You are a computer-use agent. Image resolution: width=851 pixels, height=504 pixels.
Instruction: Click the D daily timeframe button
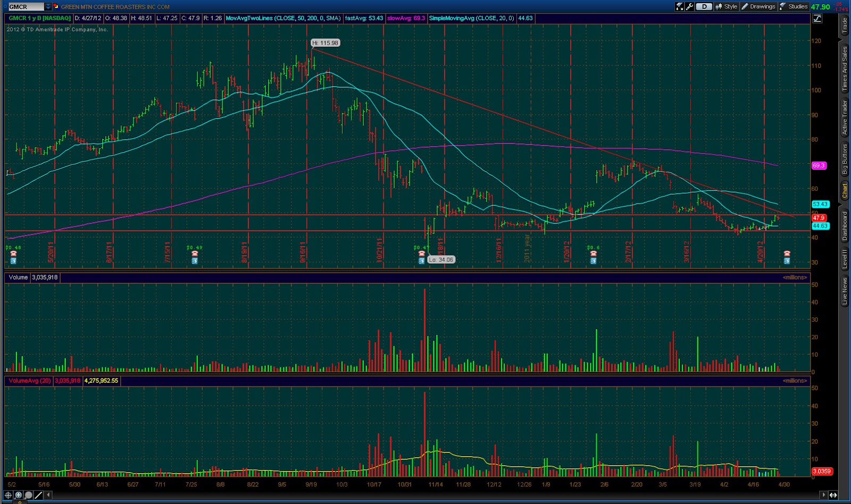pos(704,6)
